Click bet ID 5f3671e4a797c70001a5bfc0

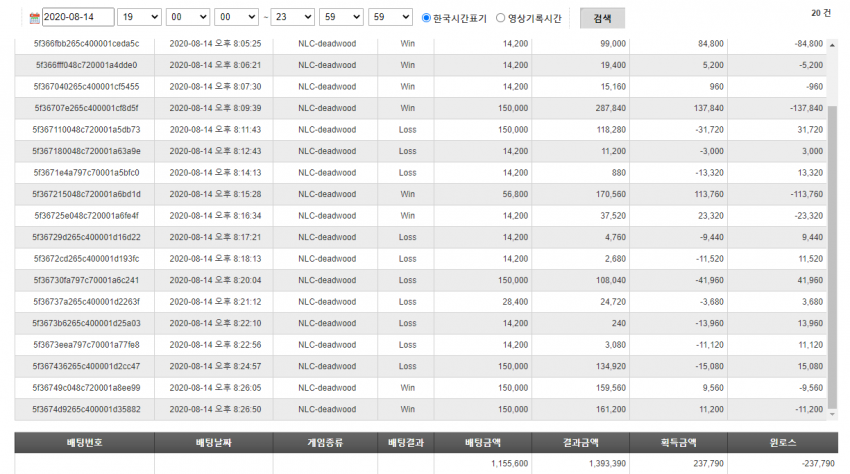pos(86,172)
